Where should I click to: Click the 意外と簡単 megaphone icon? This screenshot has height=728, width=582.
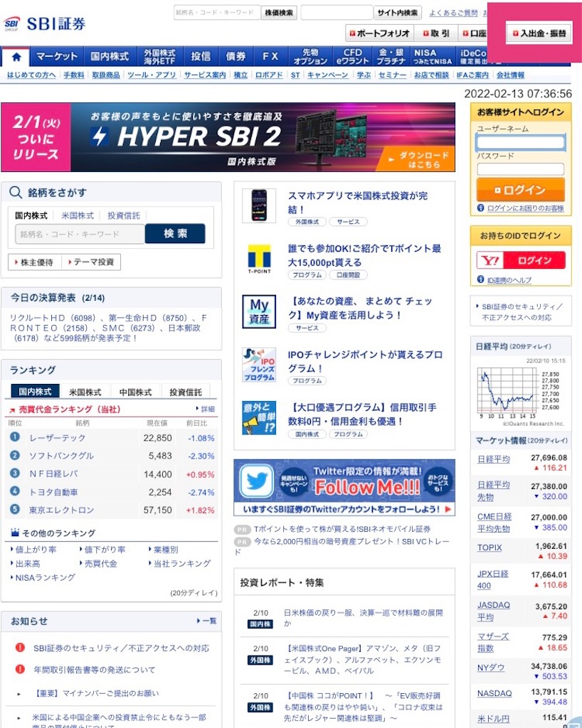(x=259, y=418)
